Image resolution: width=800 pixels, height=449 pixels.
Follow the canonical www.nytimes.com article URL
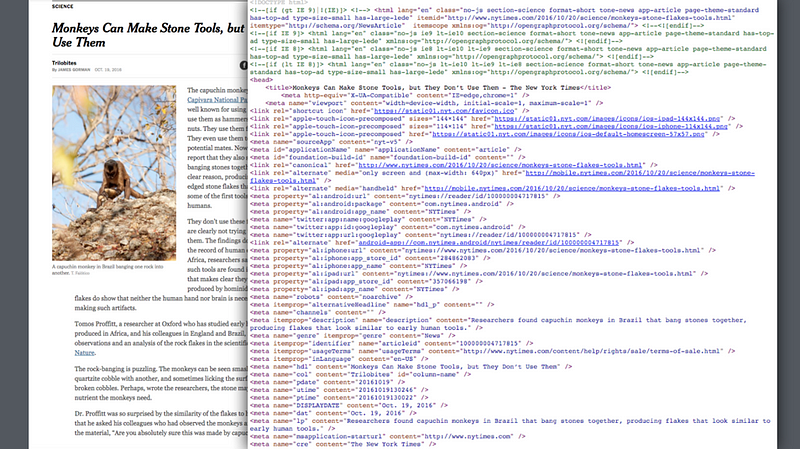tap(500, 165)
